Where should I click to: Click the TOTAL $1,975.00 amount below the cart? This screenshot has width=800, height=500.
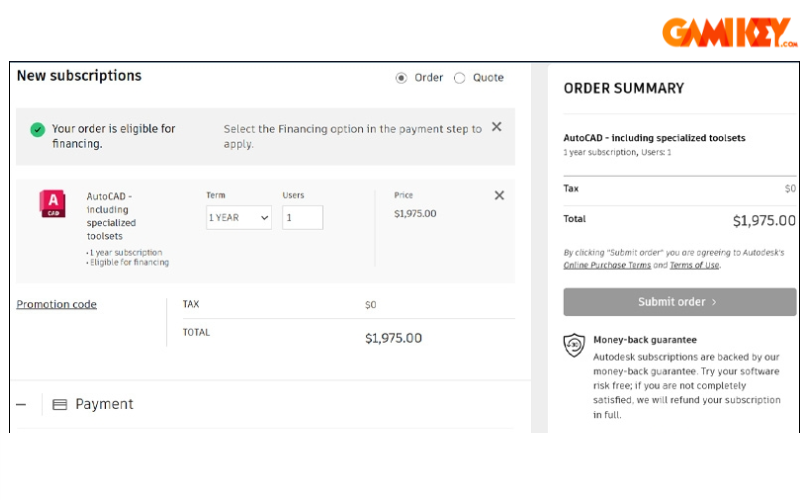tap(393, 338)
